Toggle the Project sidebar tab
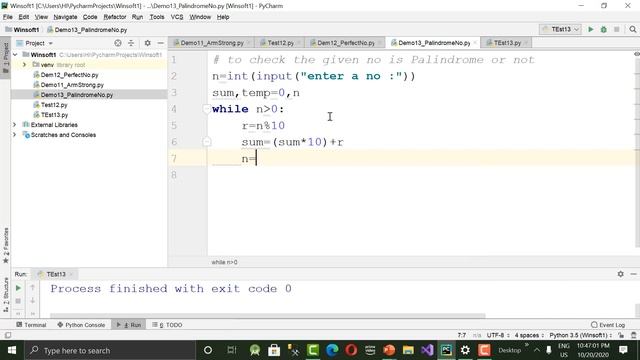This screenshot has width=640, height=360. click(x=5, y=58)
